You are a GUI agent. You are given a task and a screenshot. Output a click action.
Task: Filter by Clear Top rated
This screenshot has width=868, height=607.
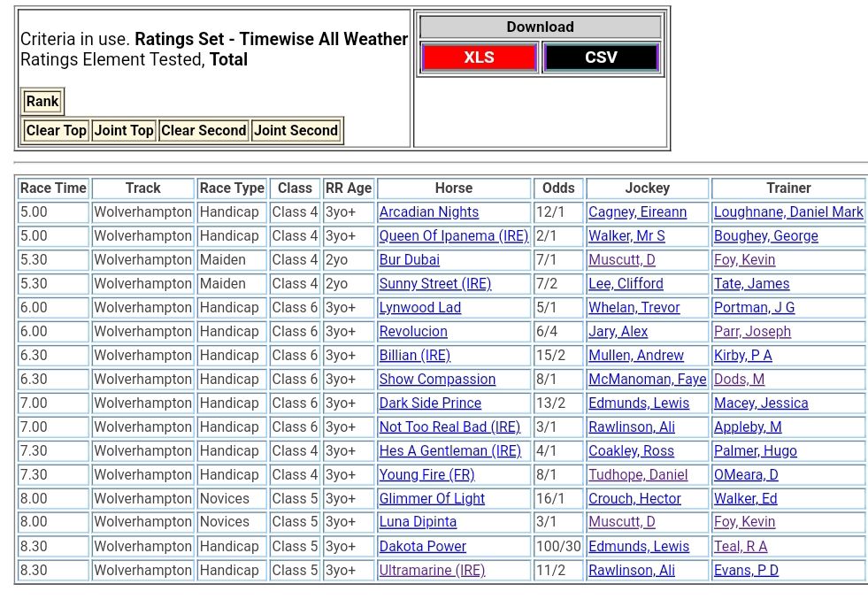click(57, 130)
